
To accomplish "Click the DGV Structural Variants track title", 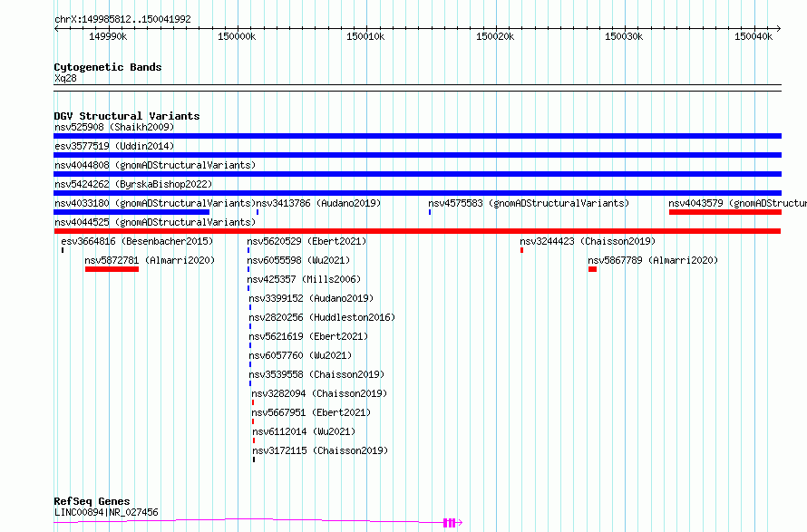I will 127,116.
